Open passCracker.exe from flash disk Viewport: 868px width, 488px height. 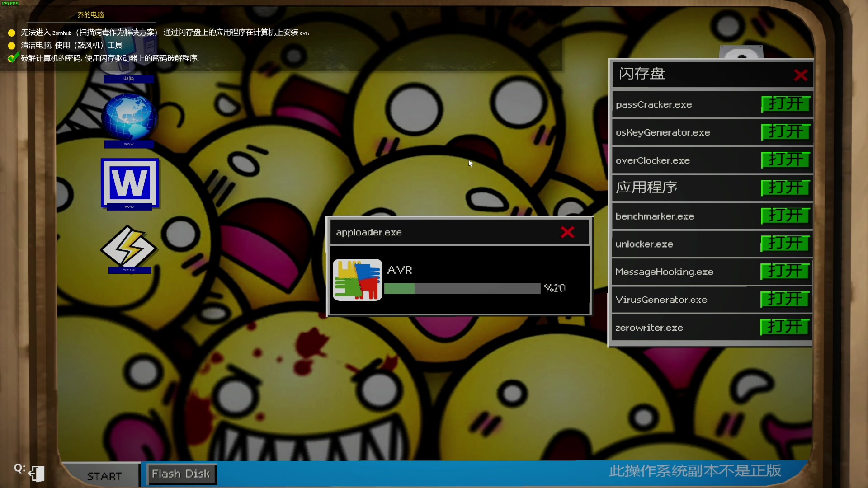click(786, 104)
